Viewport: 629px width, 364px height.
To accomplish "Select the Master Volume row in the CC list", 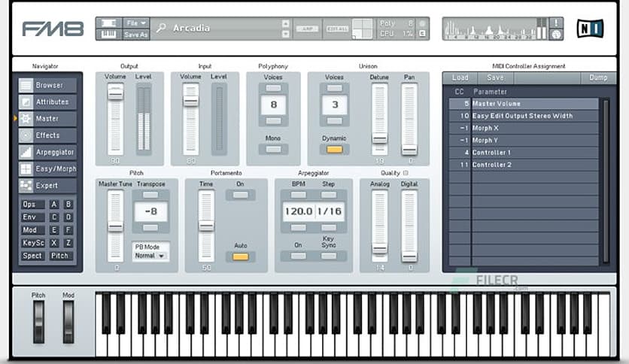I will pos(524,104).
